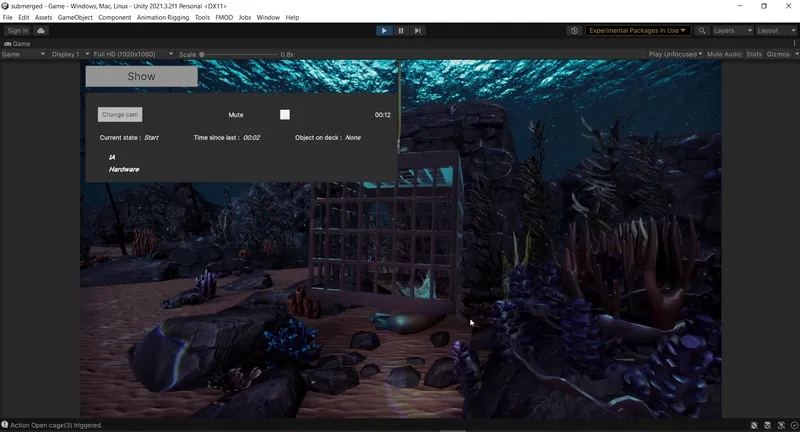Open the Layout dropdown
This screenshot has width=800, height=432.
776,31
